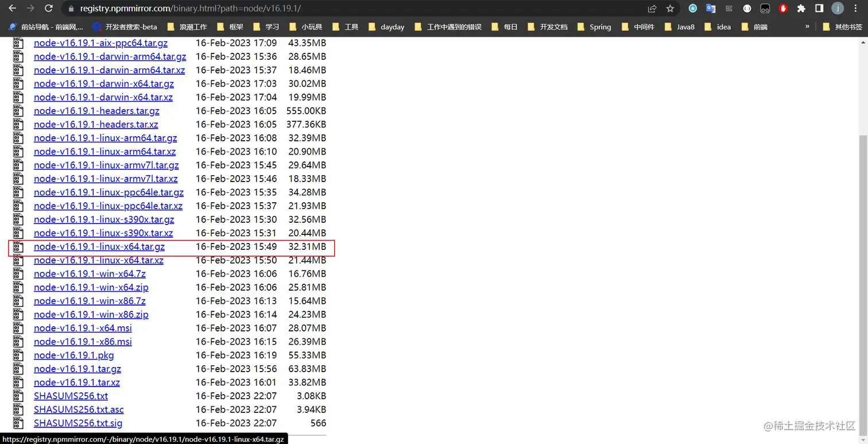Download node-v16.19.1-linux-x64.tar.gz
The image size is (868, 444).
coord(99,246)
